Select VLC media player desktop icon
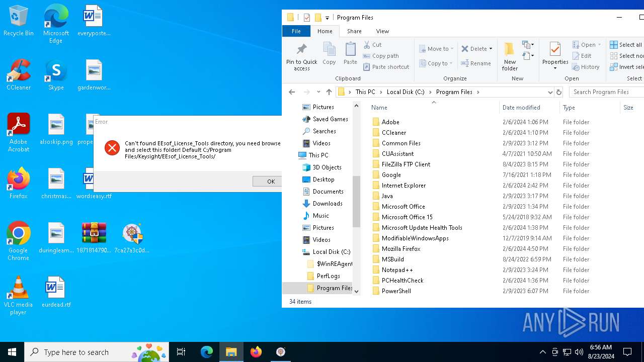This screenshot has width=644, height=362. (x=19, y=296)
